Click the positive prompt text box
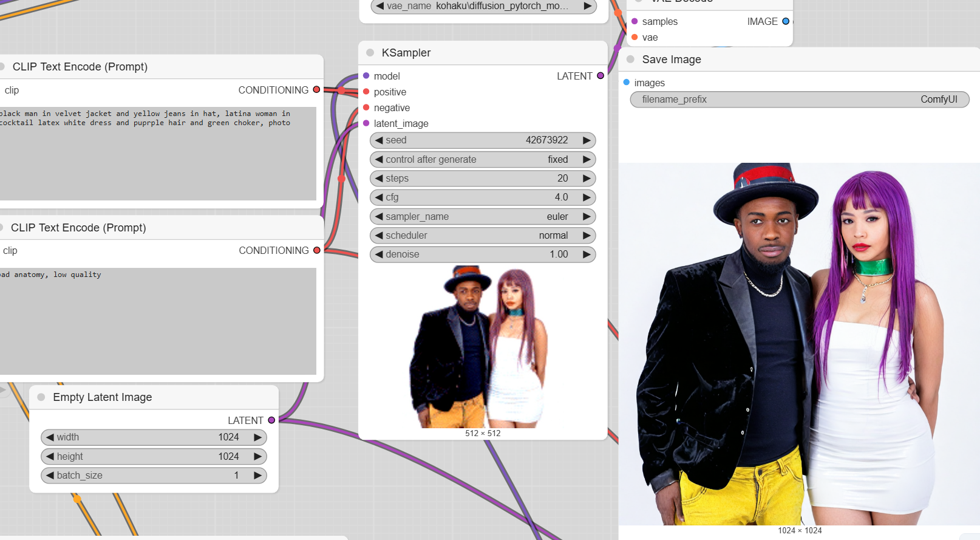This screenshot has width=980, height=540. (x=158, y=154)
